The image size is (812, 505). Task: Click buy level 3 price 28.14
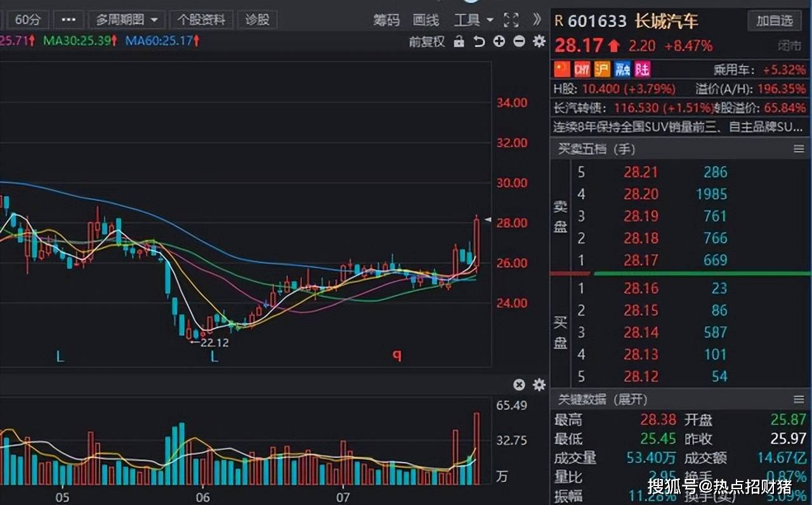click(641, 332)
